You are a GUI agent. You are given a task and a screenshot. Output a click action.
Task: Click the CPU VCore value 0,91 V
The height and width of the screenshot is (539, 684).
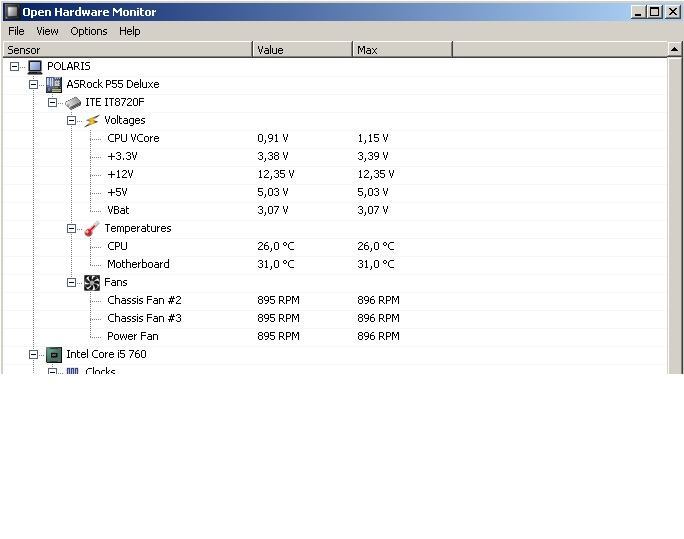point(273,138)
